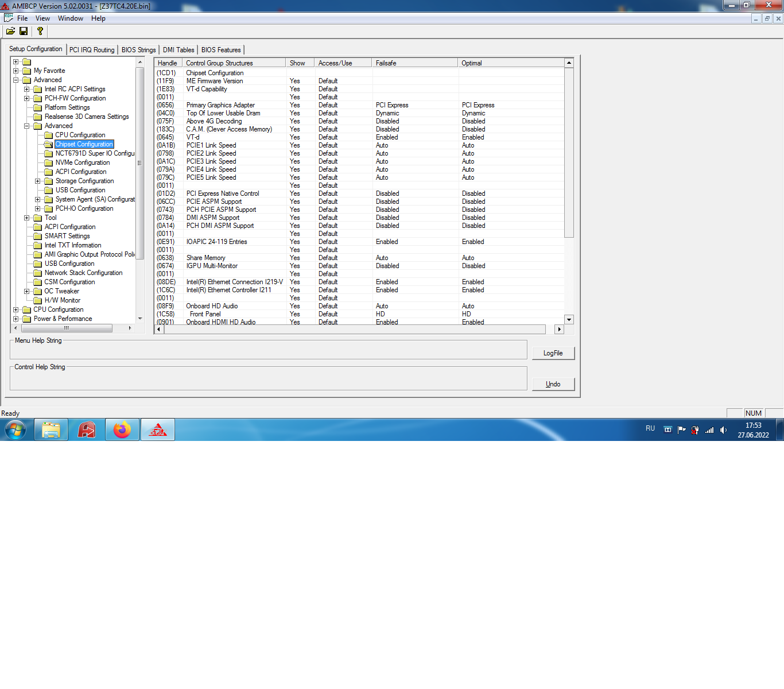Switch to the PCI IRQ Routing tab

point(92,50)
